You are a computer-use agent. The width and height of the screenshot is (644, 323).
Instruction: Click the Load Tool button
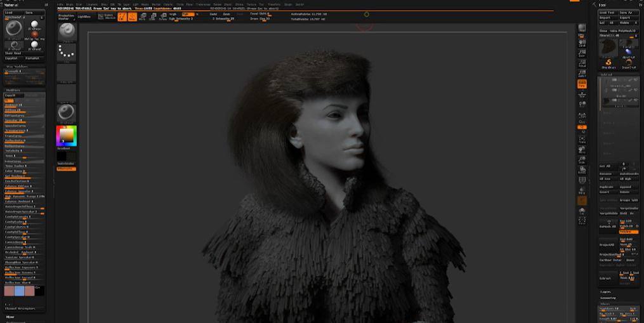pos(607,12)
